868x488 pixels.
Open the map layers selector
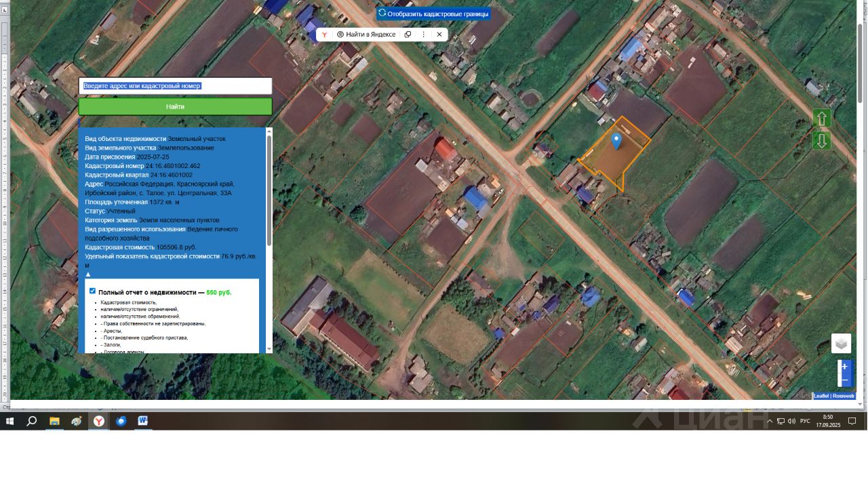842,344
